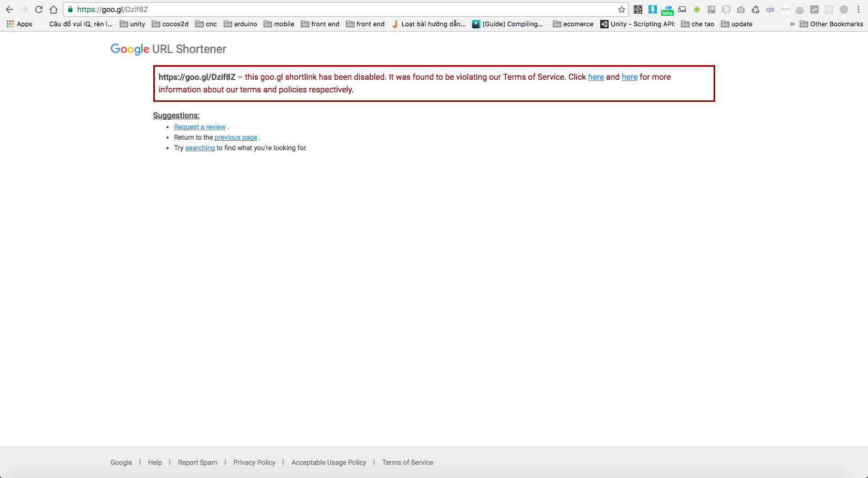Screen dimensions: 868x478
Task: Expand the hidden bookmarks overflow chevron
Action: (x=792, y=24)
